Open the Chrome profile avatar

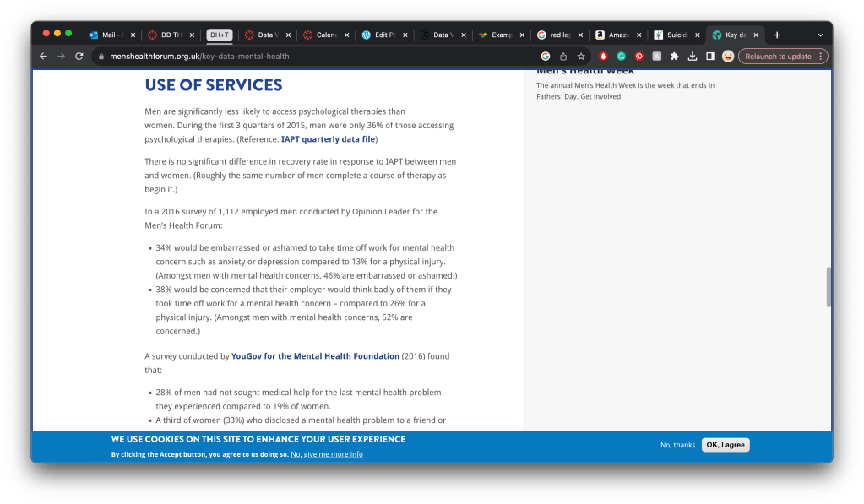(x=727, y=57)
